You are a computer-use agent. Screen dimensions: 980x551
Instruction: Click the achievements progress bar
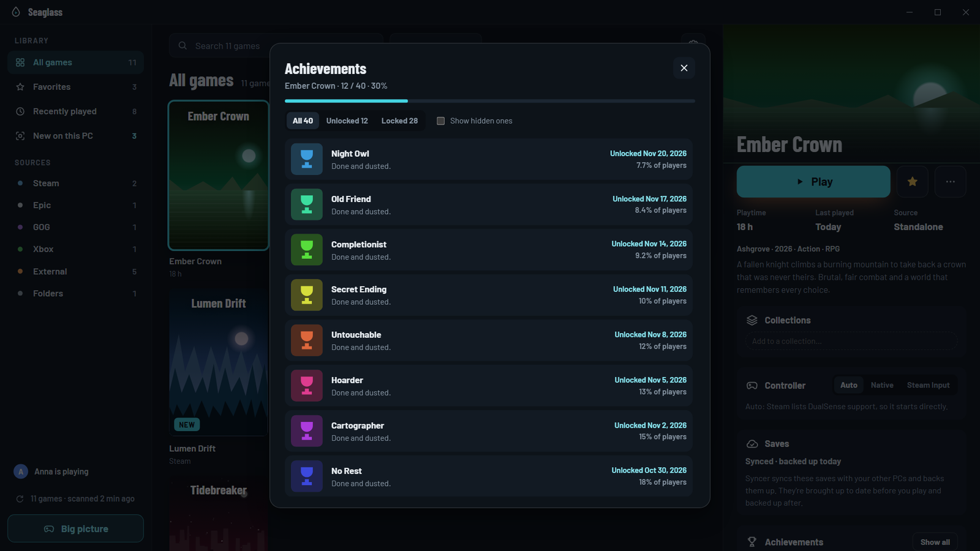pos(490,100)
